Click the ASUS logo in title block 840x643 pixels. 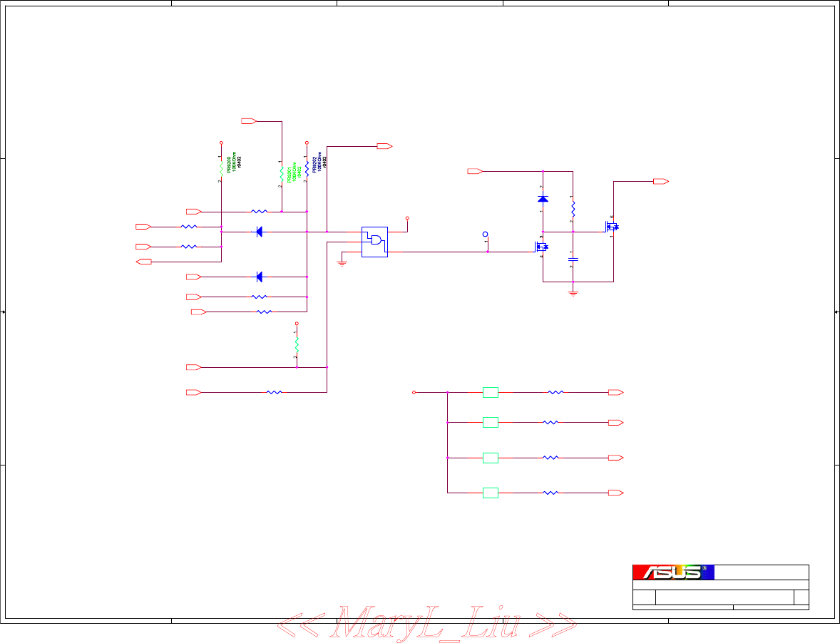673,572
